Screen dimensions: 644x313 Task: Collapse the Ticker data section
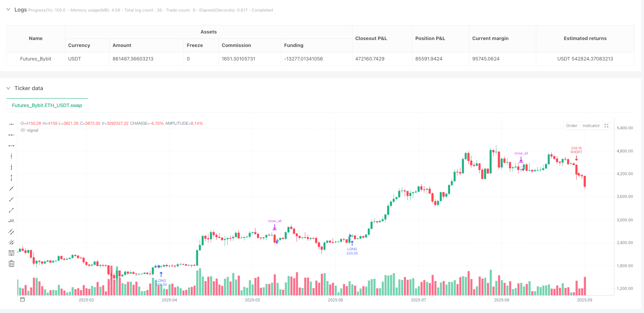pyautogui.click(x=8, y=88)
